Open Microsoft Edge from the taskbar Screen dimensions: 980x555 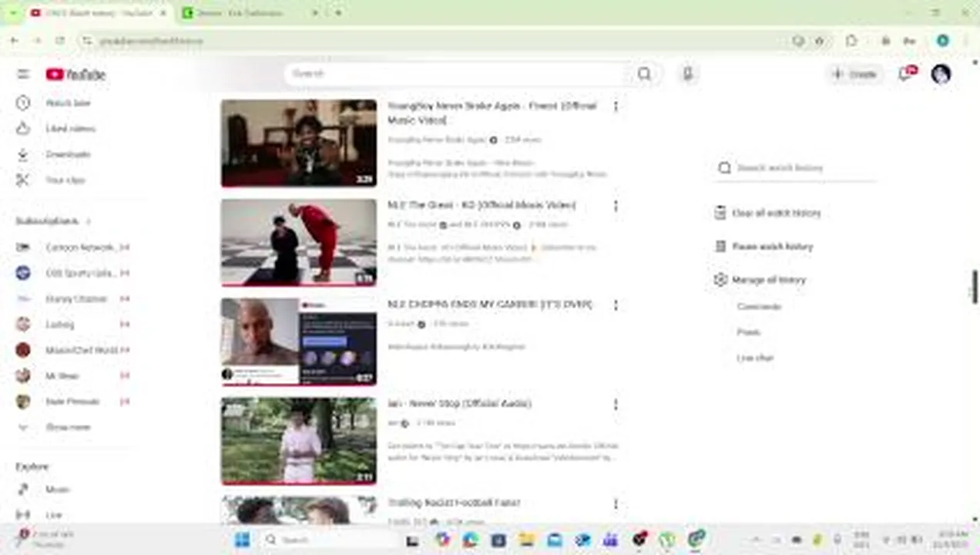(x=470, y=540)
